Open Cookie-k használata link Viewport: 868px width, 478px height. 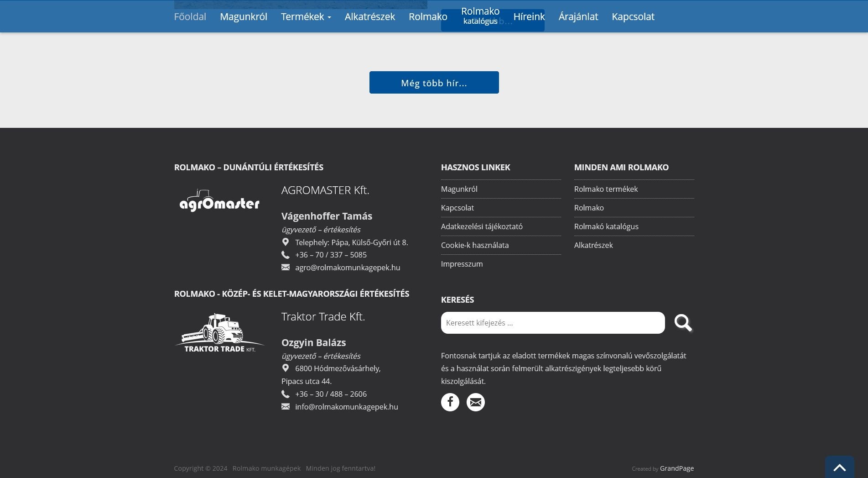[475, 245]
